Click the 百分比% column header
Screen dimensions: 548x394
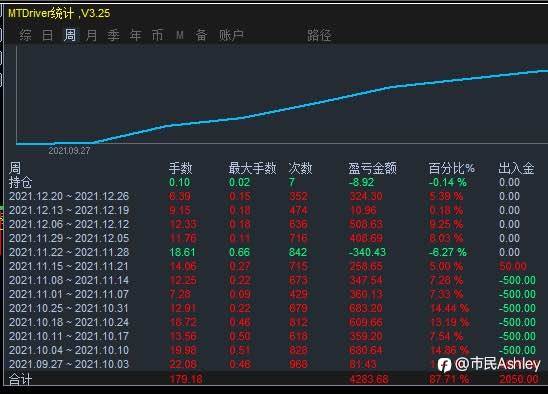coord(452,168)
